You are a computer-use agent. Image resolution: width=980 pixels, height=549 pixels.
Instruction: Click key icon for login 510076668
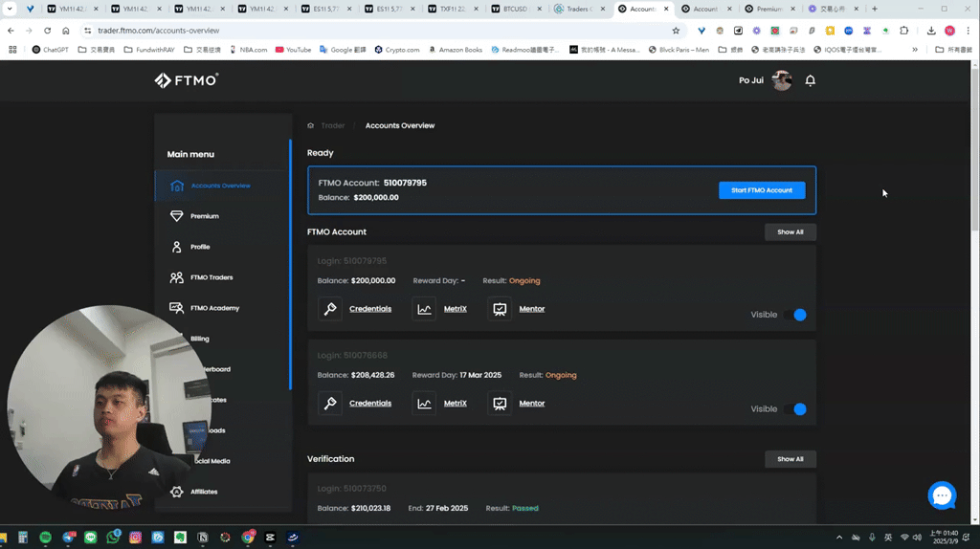coord(330,403)
